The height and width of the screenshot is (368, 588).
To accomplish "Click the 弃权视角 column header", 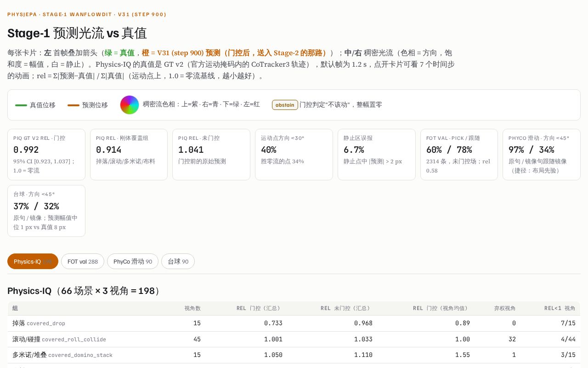I will point(505,308).
